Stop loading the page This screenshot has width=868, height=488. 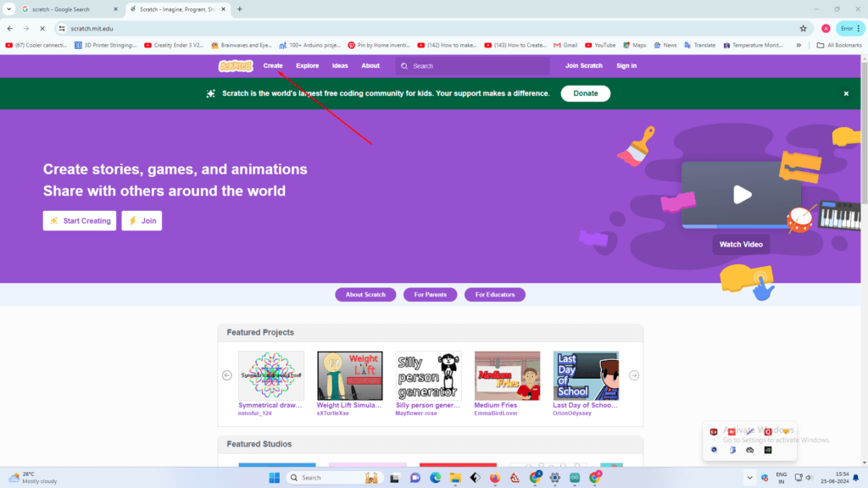click(42, 28)
